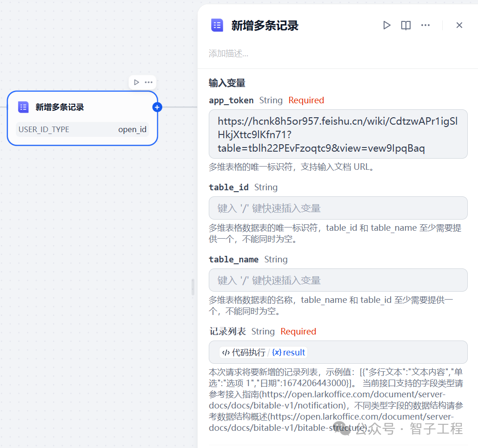Click the app_token URL input field
This screenshot has width=478, height=448.
[338, 134]
